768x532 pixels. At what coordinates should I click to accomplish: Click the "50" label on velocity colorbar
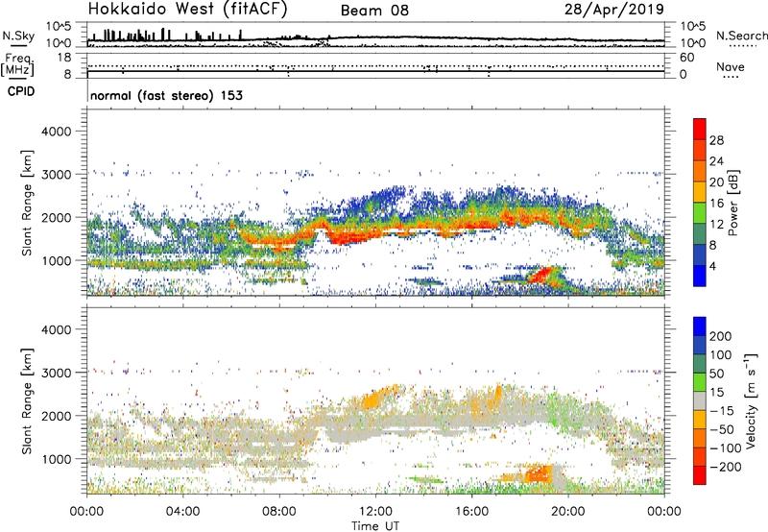pyautogui.click(x=716, y=374)
